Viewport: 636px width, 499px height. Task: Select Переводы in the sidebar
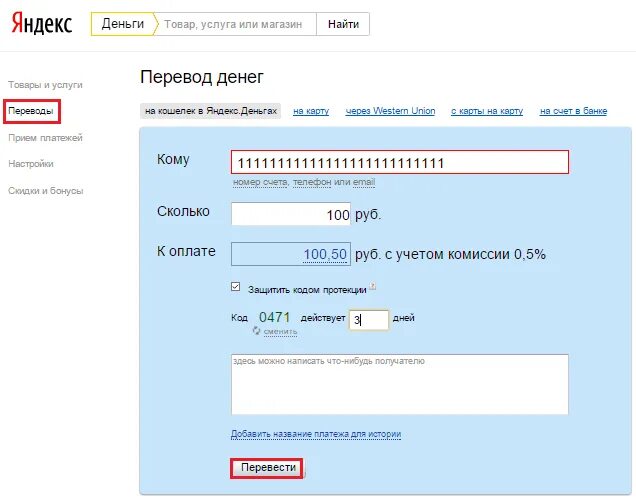(31, 111)
